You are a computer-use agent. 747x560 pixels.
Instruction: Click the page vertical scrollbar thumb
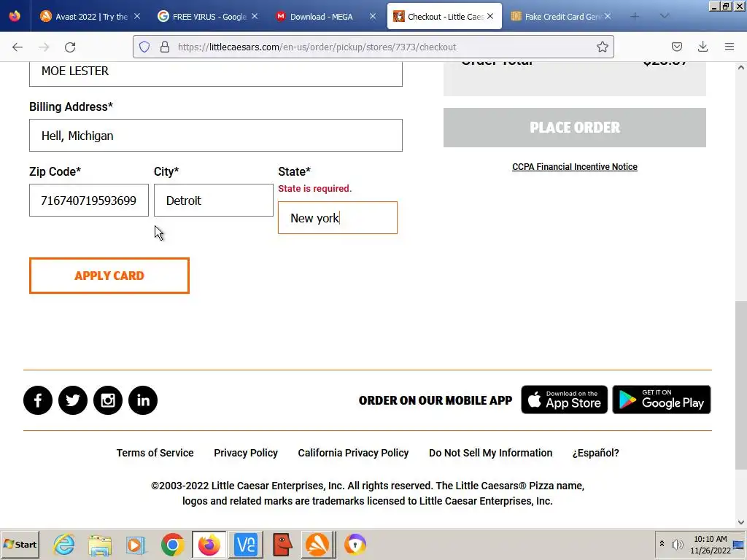pos(741,385)
